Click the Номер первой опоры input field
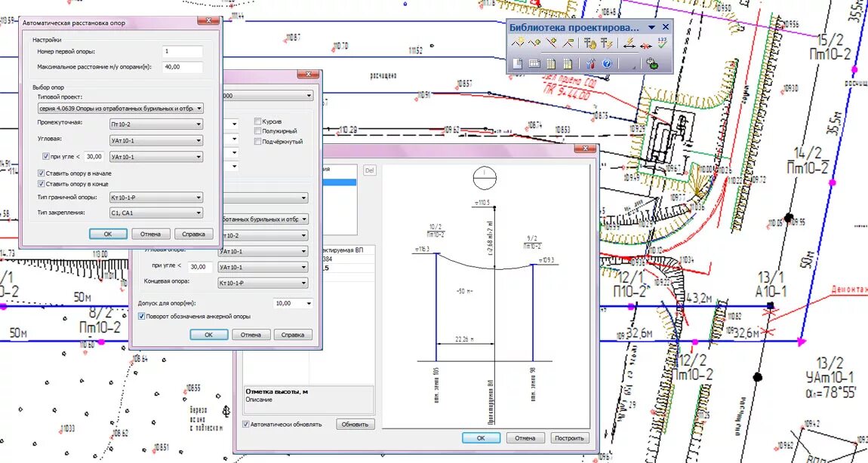Screen dimensions: 868x463 pyautogui.click(x=182, y=51)
